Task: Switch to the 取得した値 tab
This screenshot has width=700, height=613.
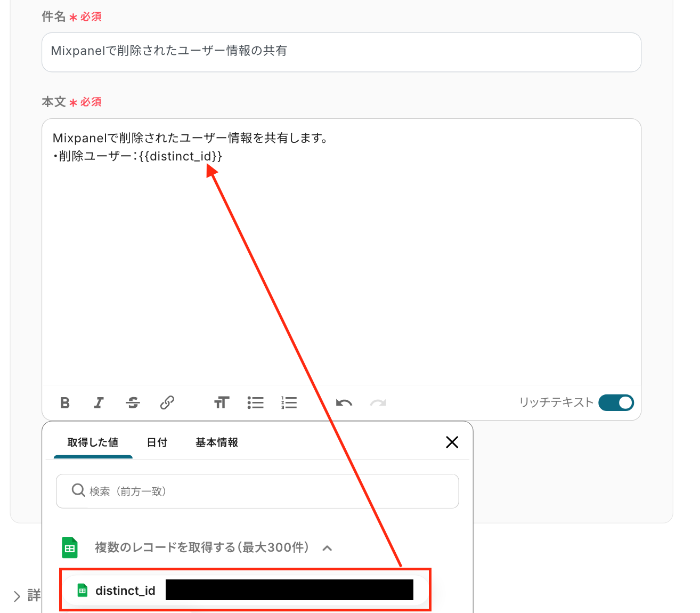Action: [93, 442]
